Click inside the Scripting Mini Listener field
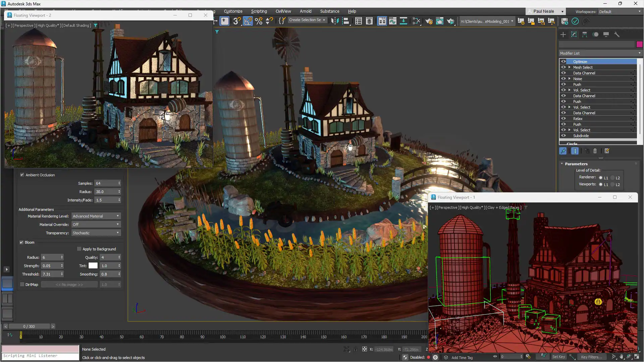Image resolution: width=644 pixels, height=362 pixels. (40, 356)
